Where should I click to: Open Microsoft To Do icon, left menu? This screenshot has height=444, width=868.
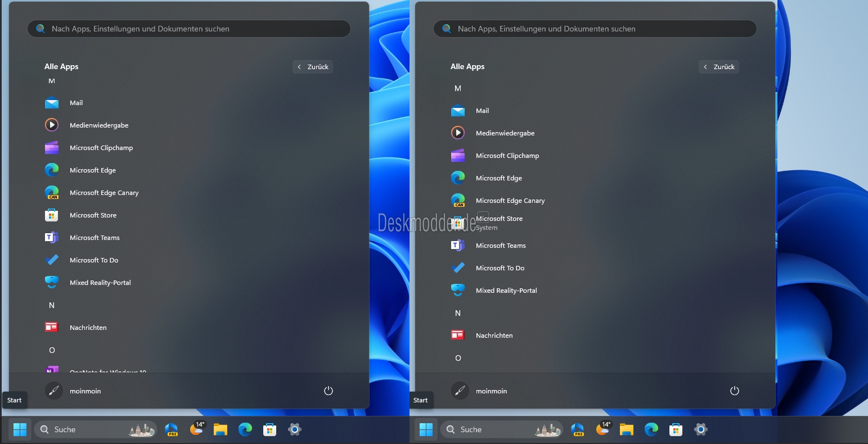point(52,260)
